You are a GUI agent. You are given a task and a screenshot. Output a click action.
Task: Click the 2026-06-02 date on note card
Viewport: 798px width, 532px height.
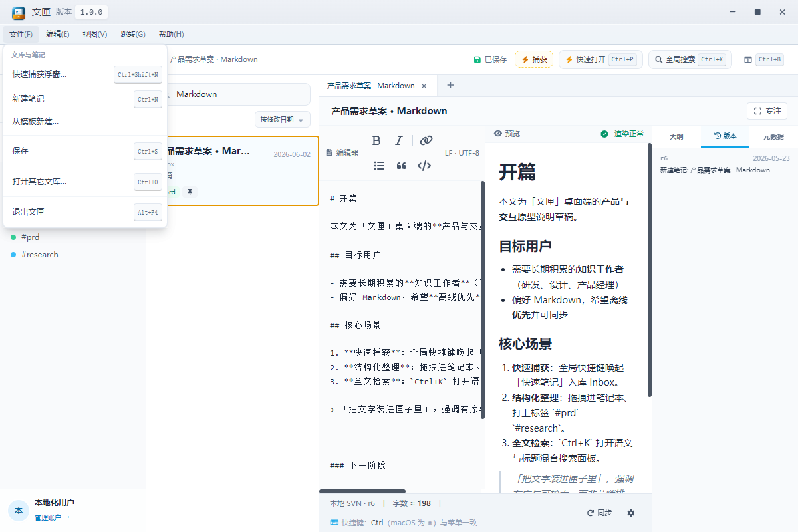tap(292, 154)
